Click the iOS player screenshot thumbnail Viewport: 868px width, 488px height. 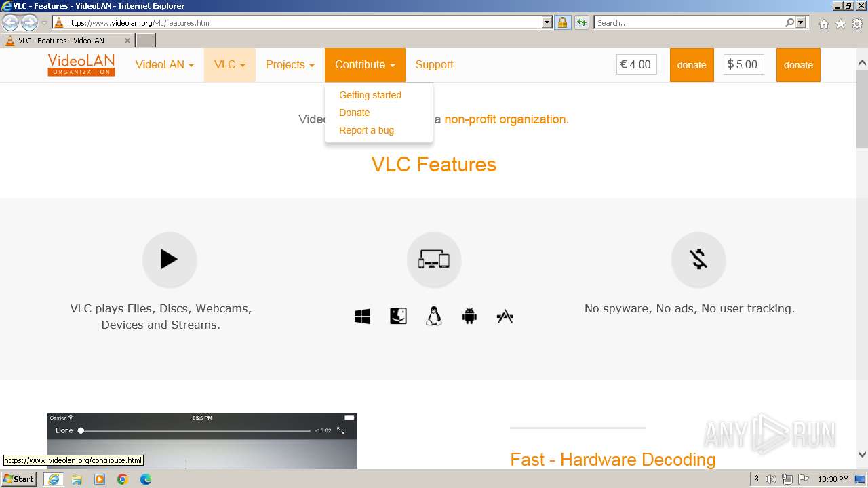pyautogui.click(x=202, y=441)
